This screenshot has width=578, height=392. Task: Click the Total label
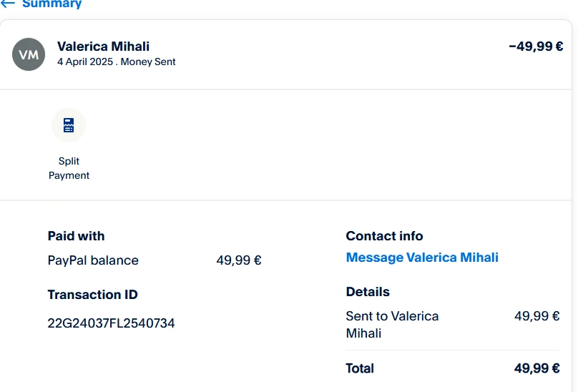pos(360,368)
